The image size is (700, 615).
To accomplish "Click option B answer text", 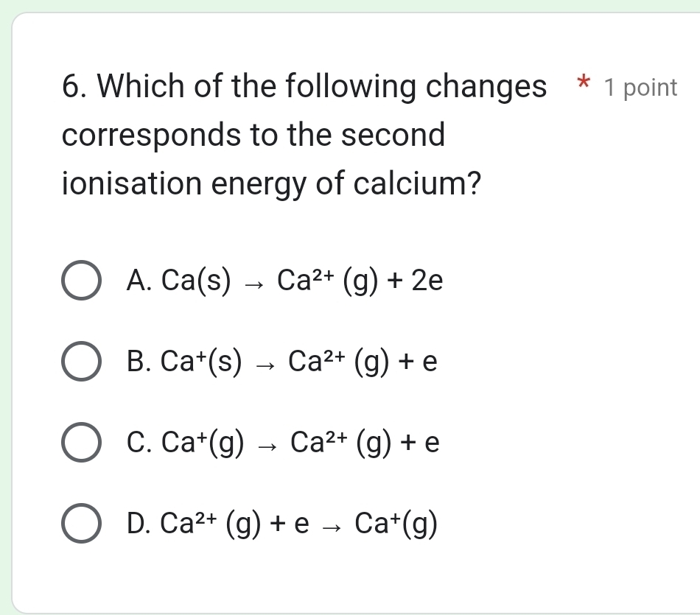I will [282, 362].
